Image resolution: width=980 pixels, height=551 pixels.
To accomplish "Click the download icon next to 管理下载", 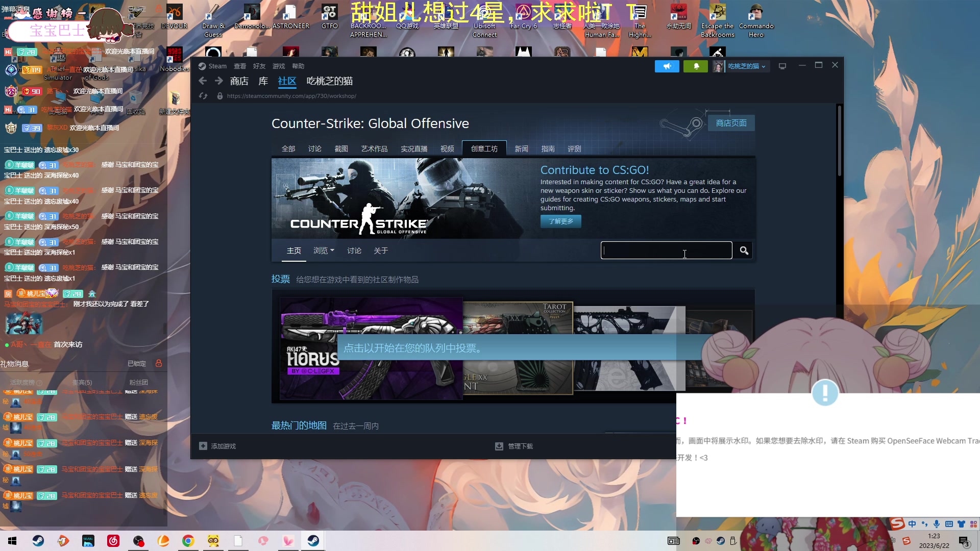I will (x=499, y=446).
